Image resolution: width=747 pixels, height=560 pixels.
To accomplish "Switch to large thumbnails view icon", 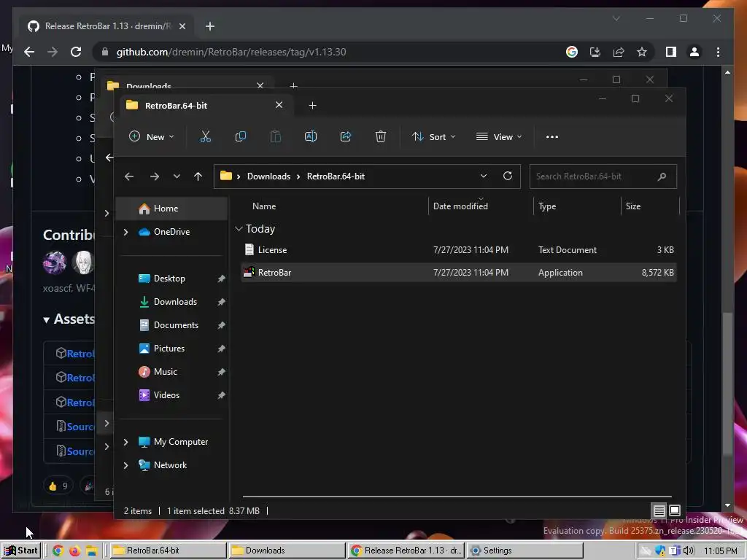I will (x=675, y=511).
